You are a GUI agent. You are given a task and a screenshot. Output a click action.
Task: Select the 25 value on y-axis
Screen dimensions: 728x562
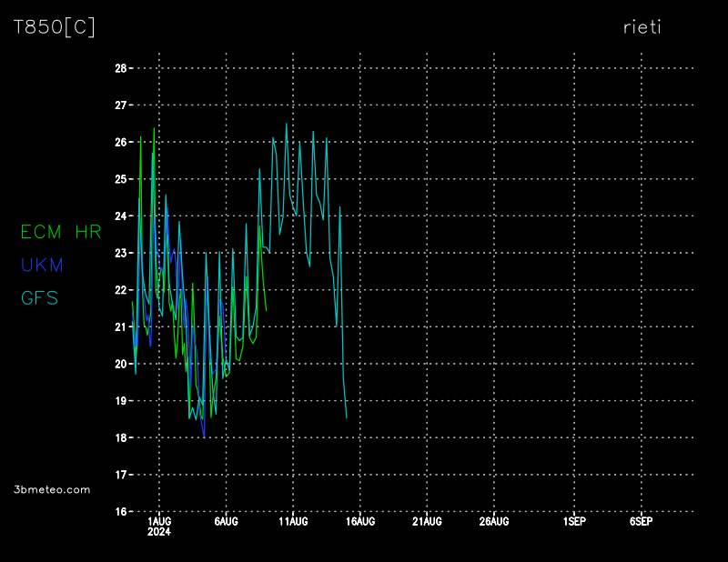pyautogui.click(x=120, y=179)
